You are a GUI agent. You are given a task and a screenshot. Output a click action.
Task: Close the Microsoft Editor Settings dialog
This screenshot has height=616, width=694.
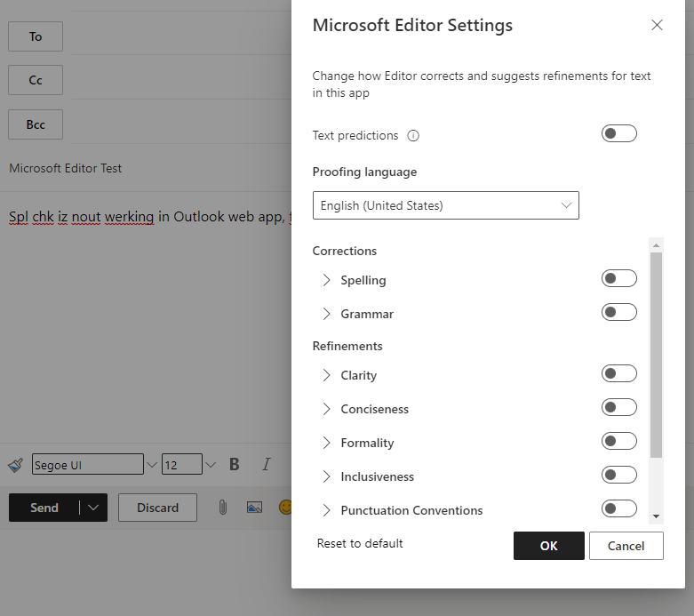pos(657,25)
